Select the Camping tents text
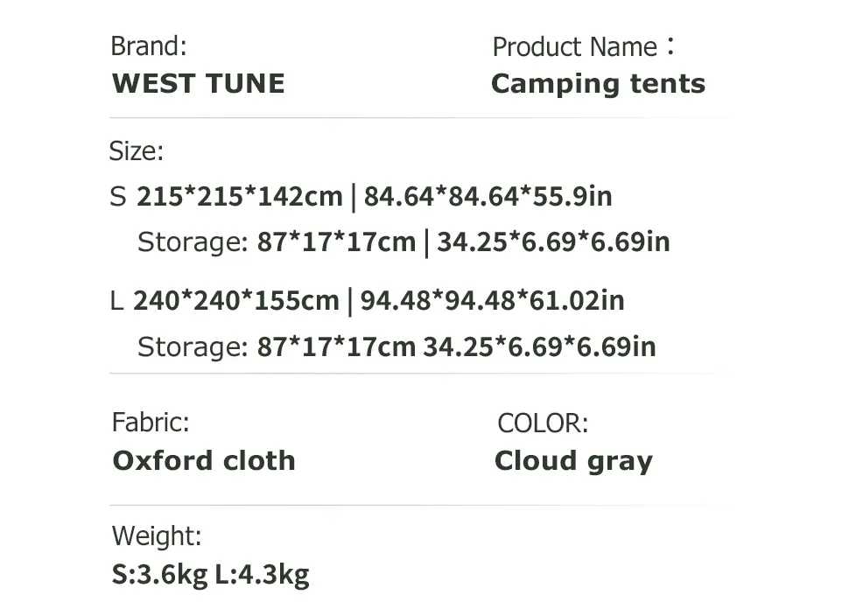This screenshot has height=616, width=849. (598, 84)
